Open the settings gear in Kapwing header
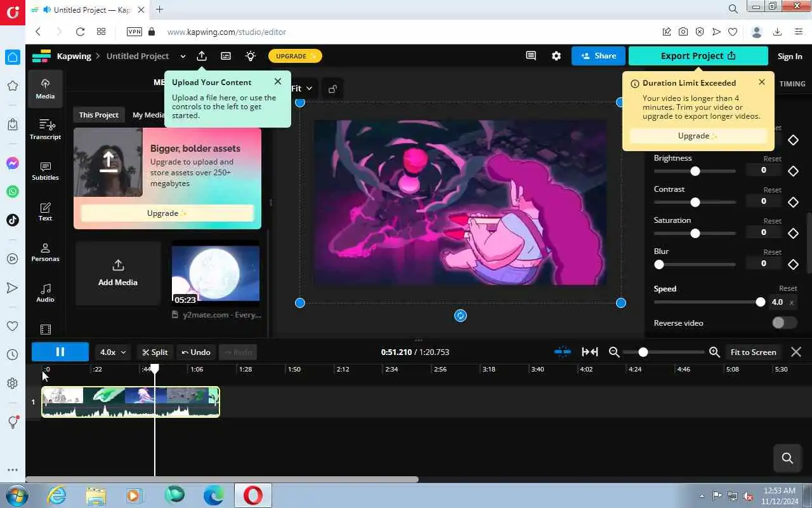Image resolution: width=812 pixels, height=508 pixels. 556,56
